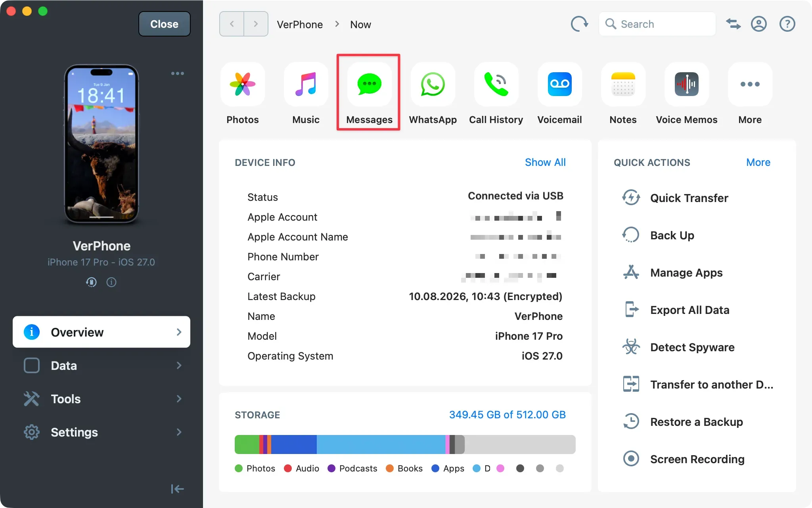Click the Photos legend entry
The height and width of the screenshot is (508, 812).
[x=255, y=468]
